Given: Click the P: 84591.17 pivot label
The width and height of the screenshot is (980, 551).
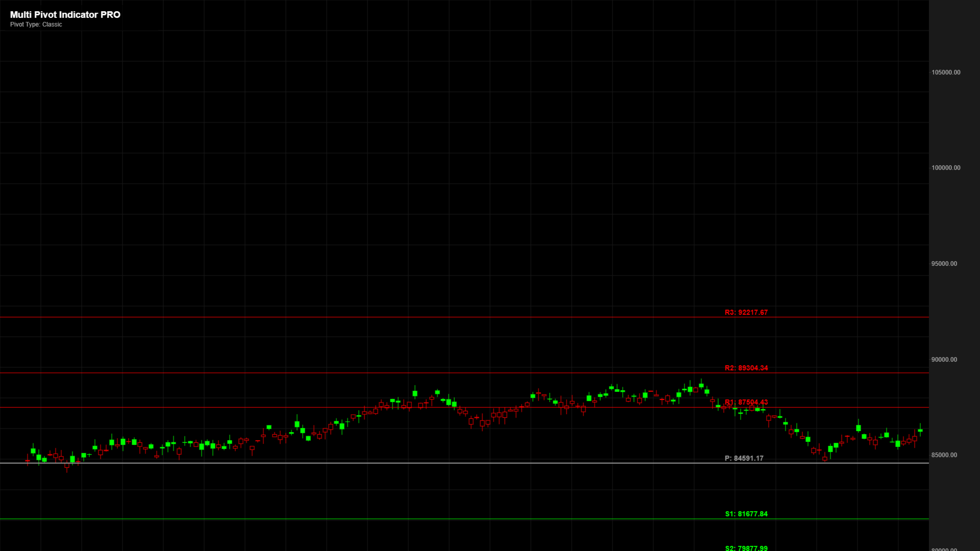Looking at the screenshot, I should pos(744,458).
